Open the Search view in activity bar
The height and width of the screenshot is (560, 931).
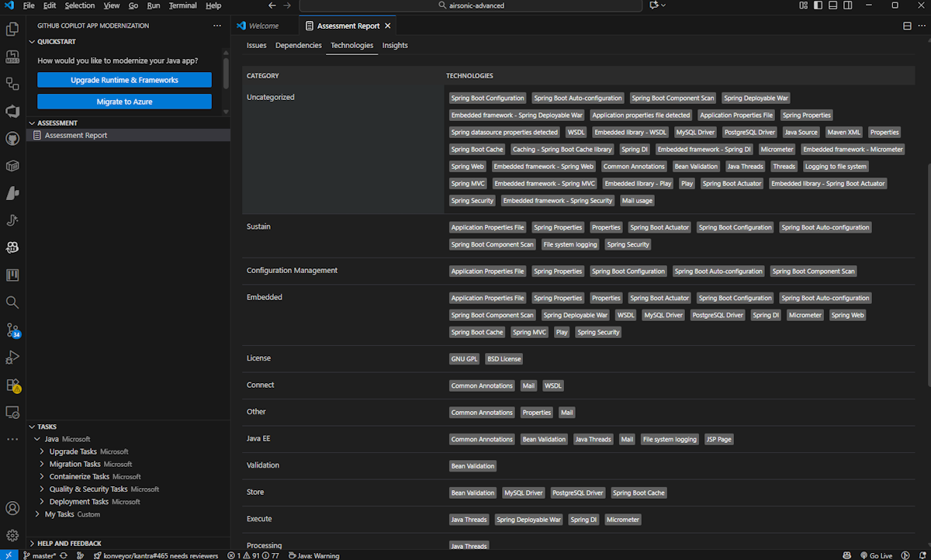point(12,302)
